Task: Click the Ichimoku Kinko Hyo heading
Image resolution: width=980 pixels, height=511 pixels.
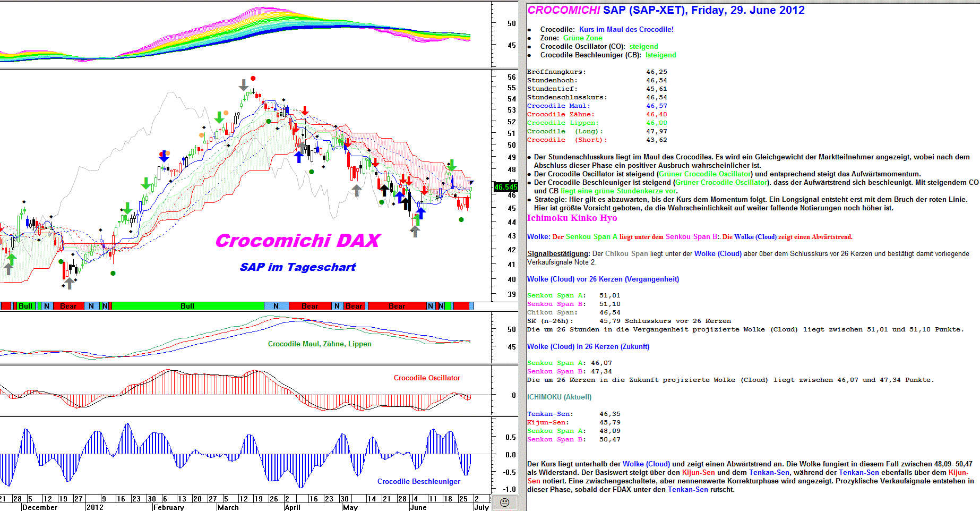Action: [x=572, y=218]
